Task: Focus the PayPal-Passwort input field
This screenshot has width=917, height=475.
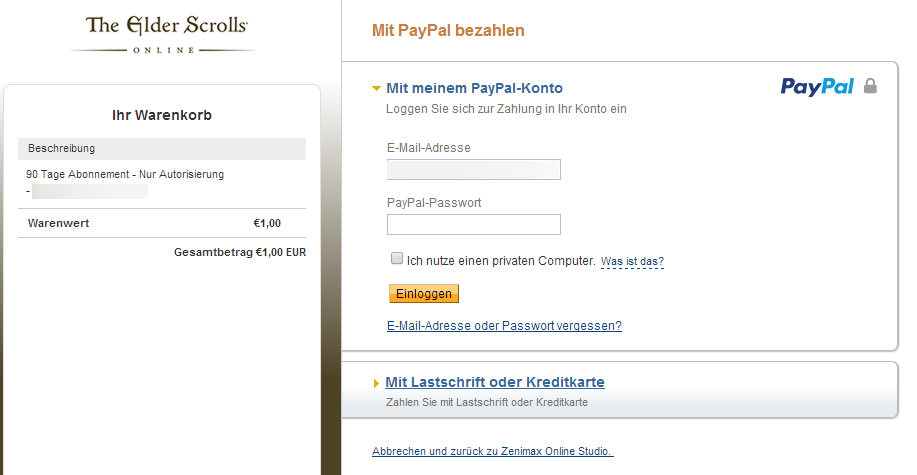Action: pos(474,225)
